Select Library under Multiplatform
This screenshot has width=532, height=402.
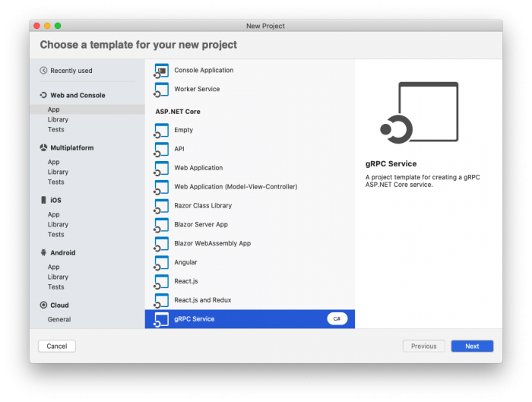click(58, 172)
